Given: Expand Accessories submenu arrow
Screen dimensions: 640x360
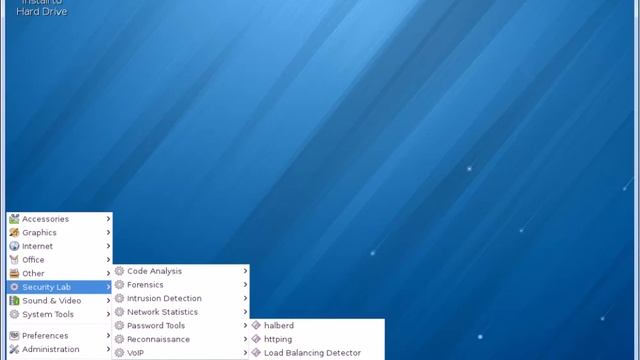Looking at the screenshot, I should (108, 219).
